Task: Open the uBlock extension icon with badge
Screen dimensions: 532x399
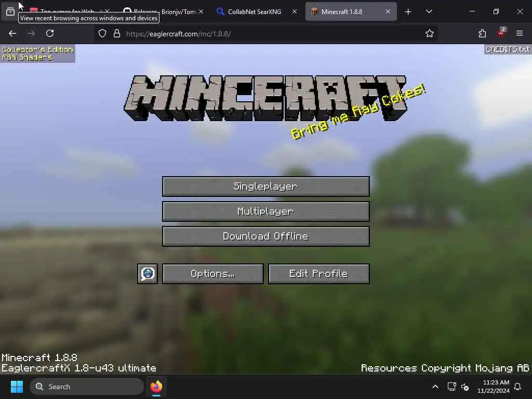Action: 501,33
